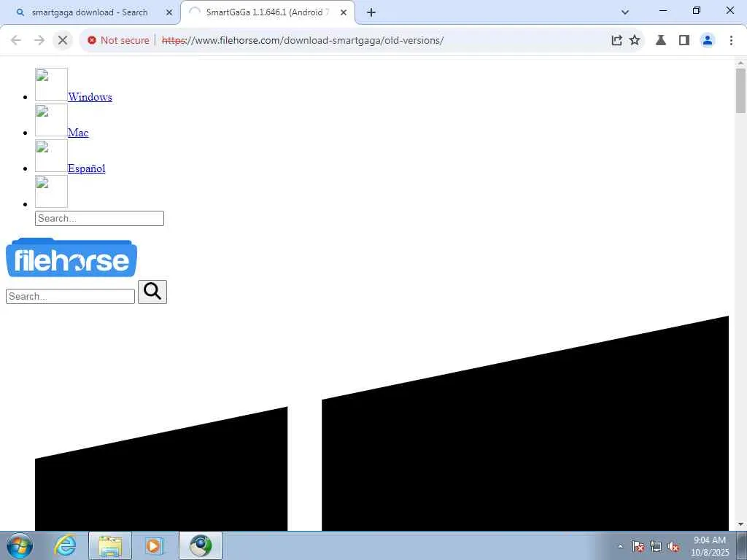The image size is (747, 560).
Task: Open Windows Media Player from taskbar
Action: tap(154, 545)
